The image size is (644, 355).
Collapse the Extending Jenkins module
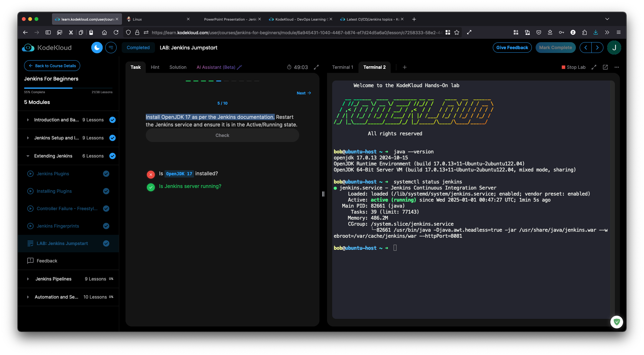(28, 156)
